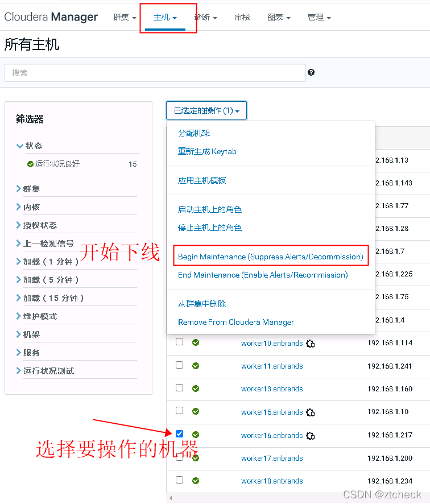Expand the 运行状况测试 filter section
The image size is (430, 504).
(45, 371)
